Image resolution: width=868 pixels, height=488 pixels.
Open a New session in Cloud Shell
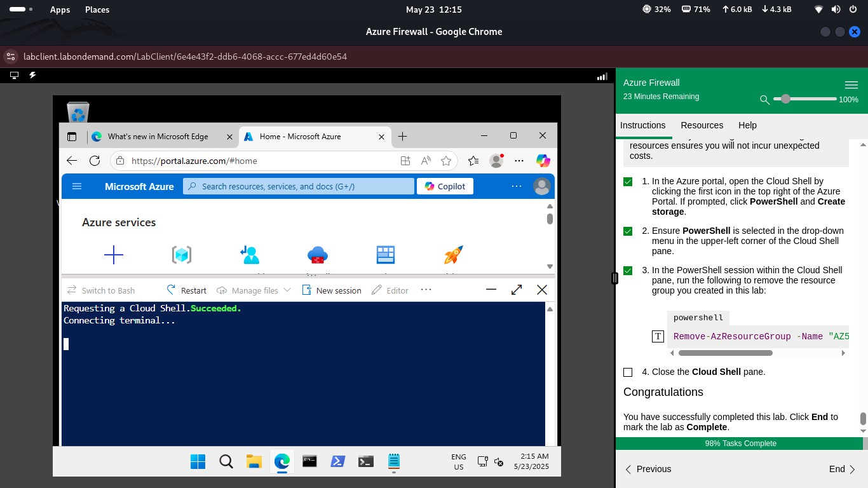tap(332, 290)
